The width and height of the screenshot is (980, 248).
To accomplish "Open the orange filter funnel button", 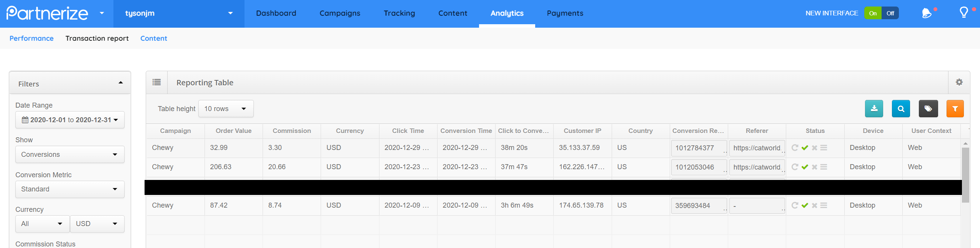I will pos(955,108).
